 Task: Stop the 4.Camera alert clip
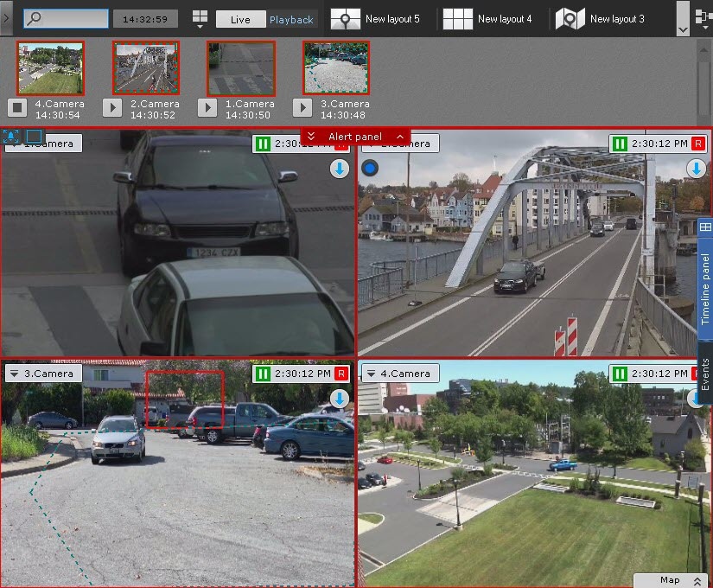click(17, 107)
